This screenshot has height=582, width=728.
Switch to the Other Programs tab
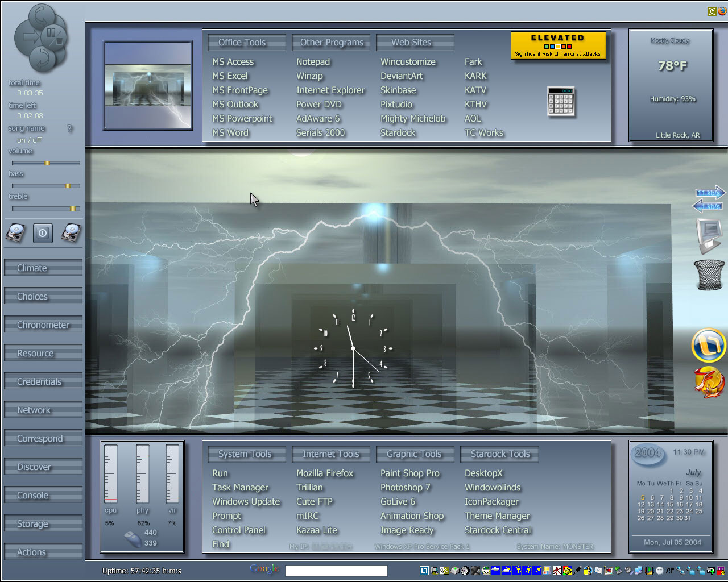coord(331,43)
